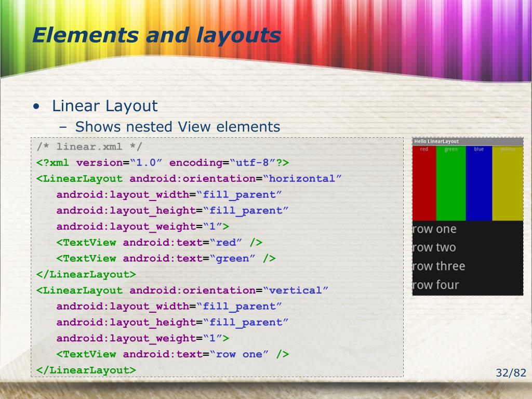Click the '/* linear.xml */' comment line
Screen dimensions: 532x399
coord(89,147)
